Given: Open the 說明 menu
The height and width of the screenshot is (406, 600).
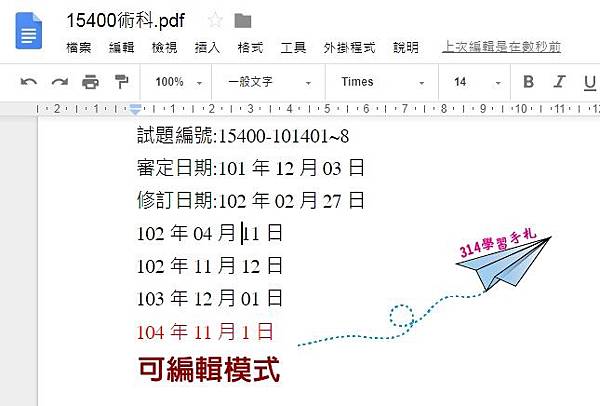Looking at the screenshot, I should coord(406,47).
